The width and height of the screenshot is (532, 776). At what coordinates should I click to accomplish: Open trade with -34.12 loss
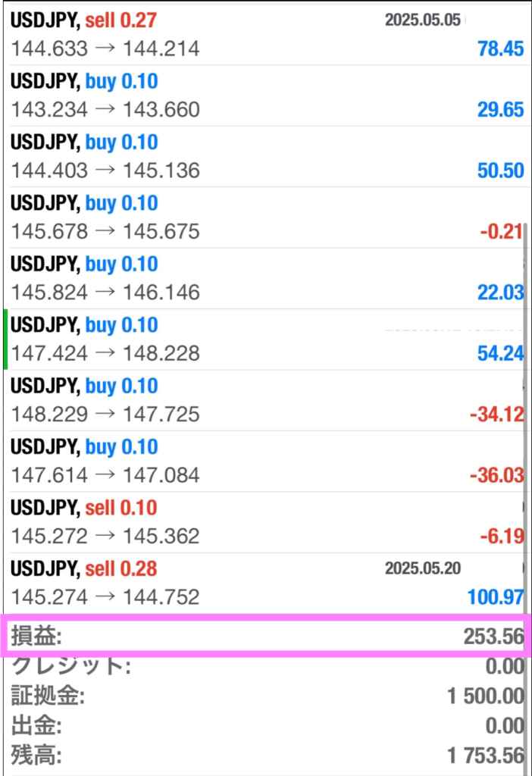266,400
